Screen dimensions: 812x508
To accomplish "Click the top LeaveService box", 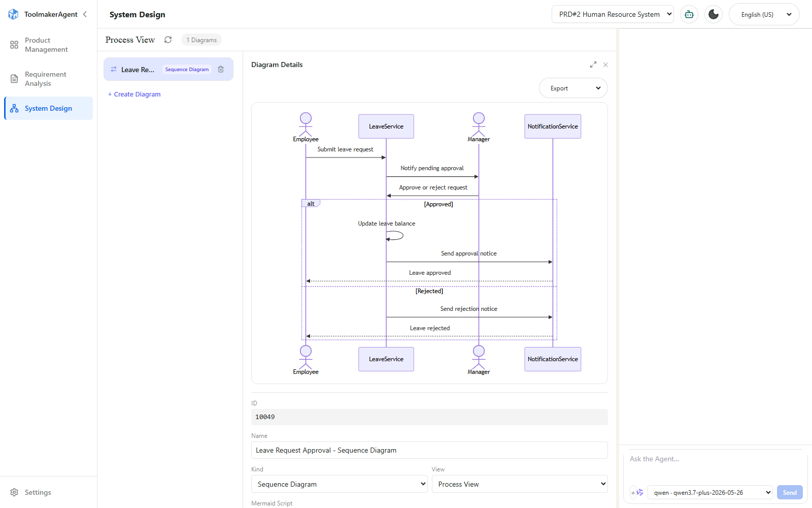I will tap(386, 126).
